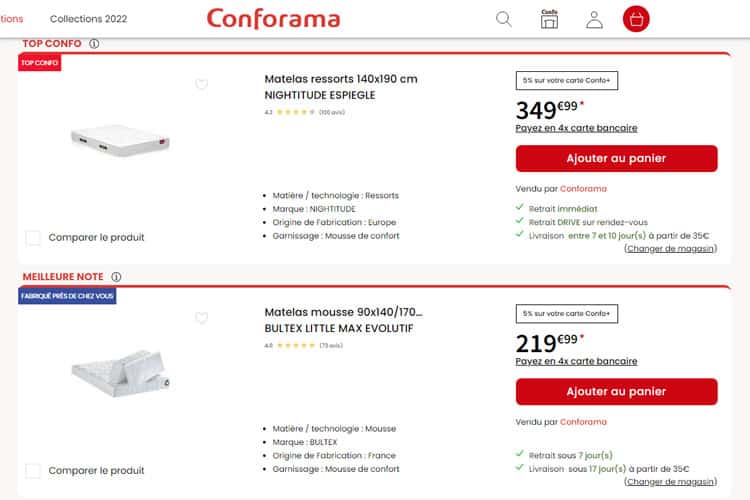Click the info icon beside TOP CONFO
Viewport: 750px width, 500px height.
[x=94, y=44]
